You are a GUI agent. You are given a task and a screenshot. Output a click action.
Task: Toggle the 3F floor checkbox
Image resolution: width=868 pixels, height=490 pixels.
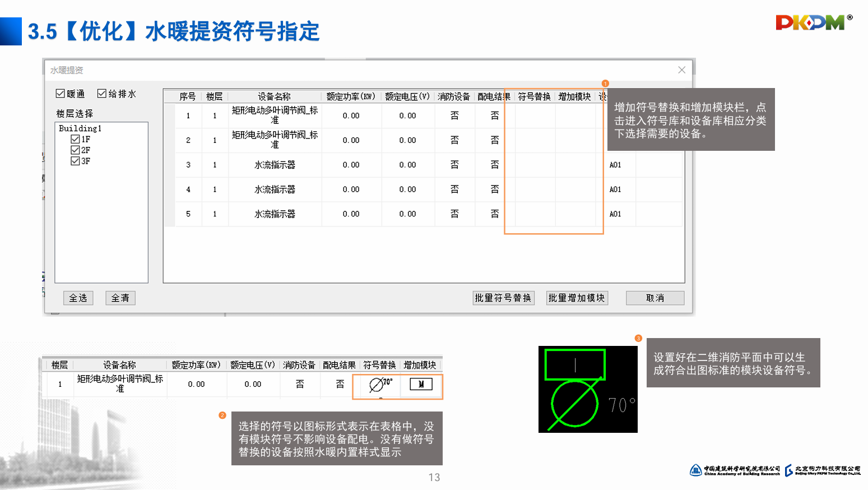pyautogui.click(x=75, y=161)
